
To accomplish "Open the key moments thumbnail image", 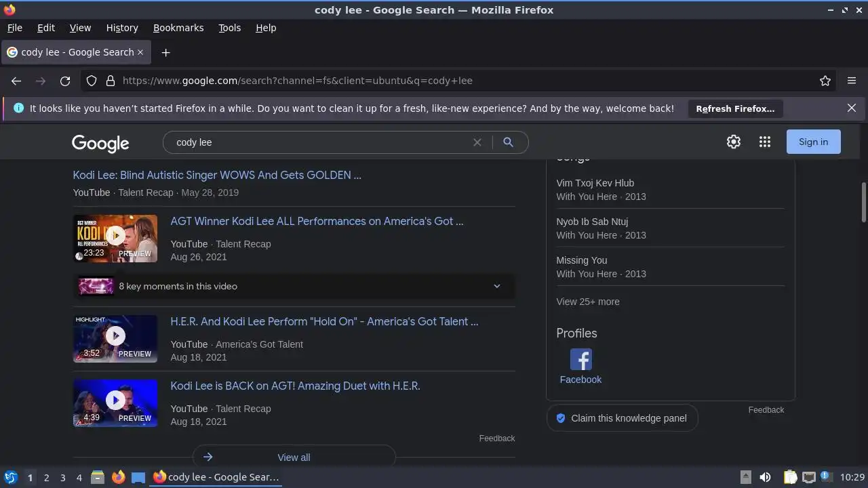I will pyautogui.click(x=96, y=286).
